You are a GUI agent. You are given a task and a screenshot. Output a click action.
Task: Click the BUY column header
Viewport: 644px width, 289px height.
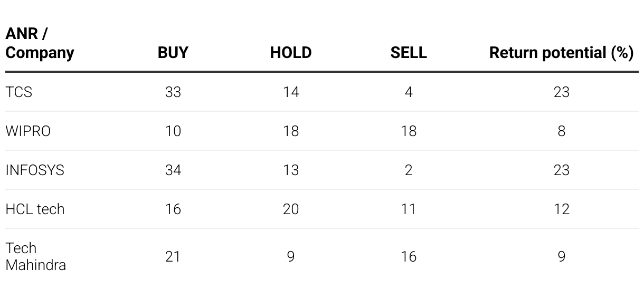pyautogui.click(x=173, y=53)
